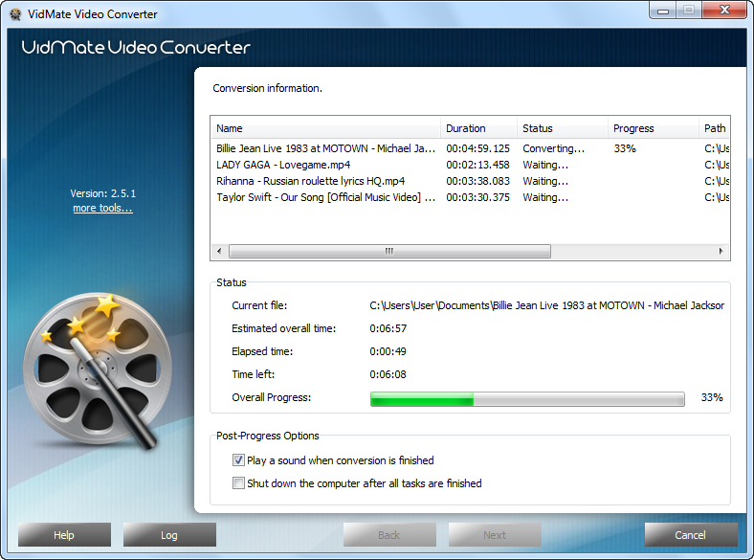Click the Overall Progress green bar
Viewport: 754px width, 560px height.
(x=422, y=399)
